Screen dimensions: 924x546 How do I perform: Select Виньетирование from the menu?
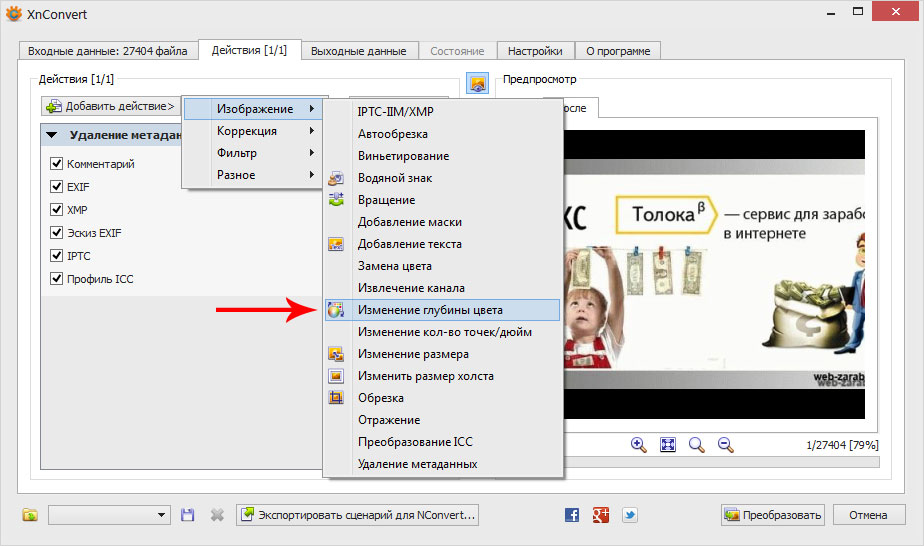click(x=442, y=155)
